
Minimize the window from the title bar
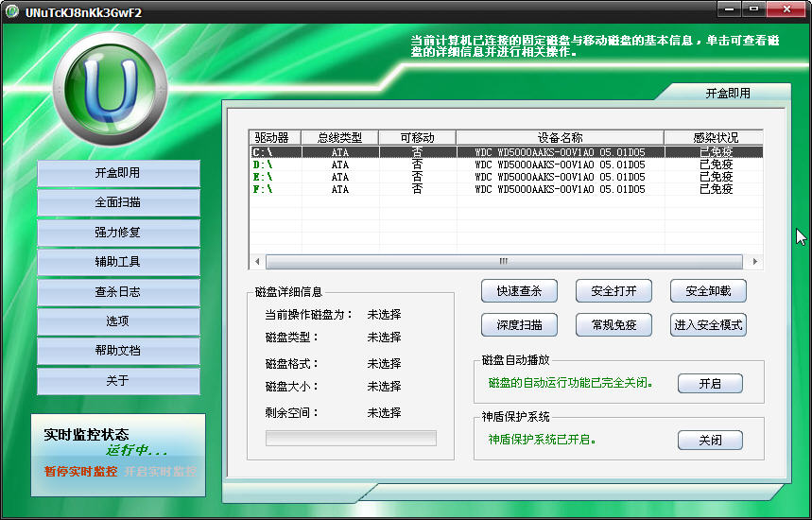pos(729,9)
